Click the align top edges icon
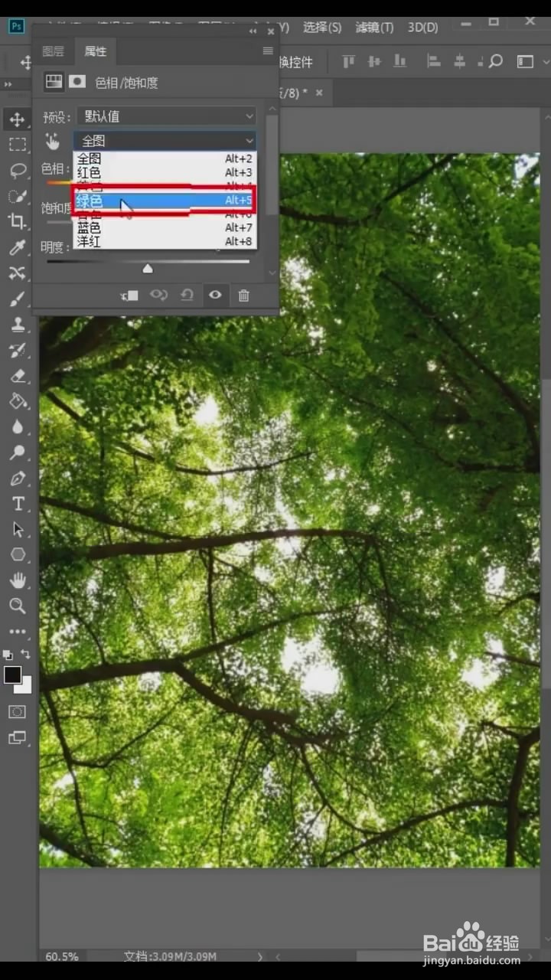 pos(349,61)
